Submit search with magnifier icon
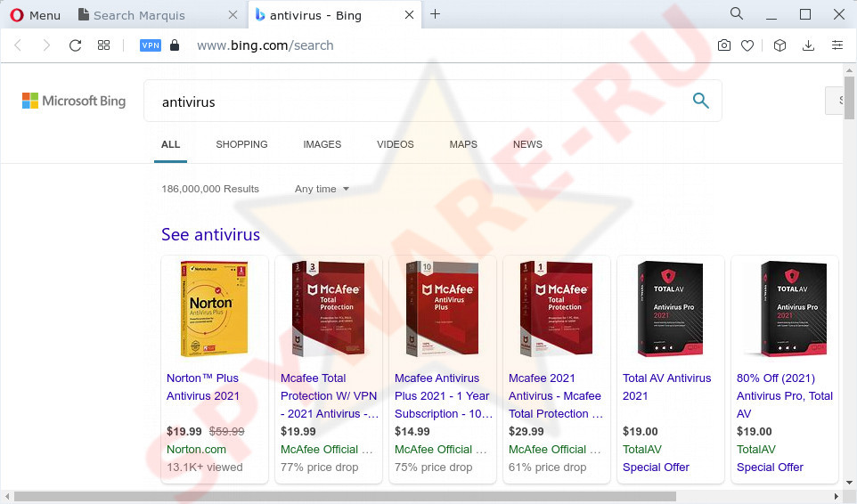 pos(701,101)
